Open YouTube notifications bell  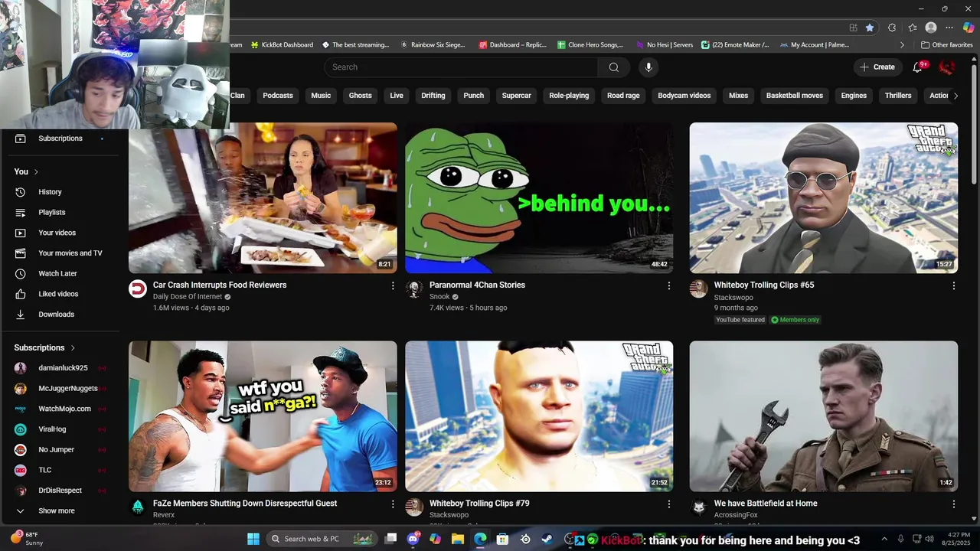pyautogui.click(x=917, y=67)
